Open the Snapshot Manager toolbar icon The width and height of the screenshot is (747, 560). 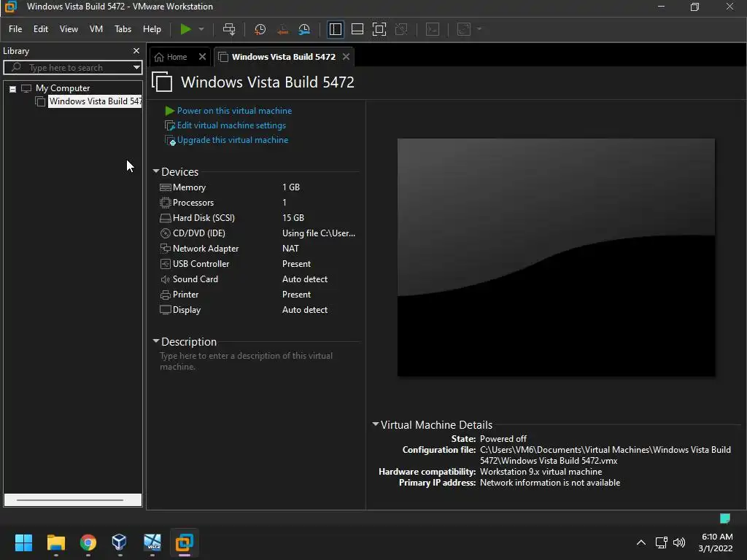point(304,29)
